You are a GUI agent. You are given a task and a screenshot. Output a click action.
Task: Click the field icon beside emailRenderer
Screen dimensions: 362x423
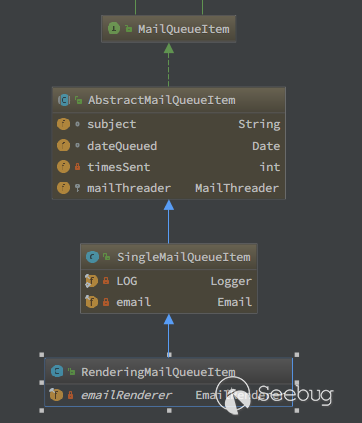56,395
